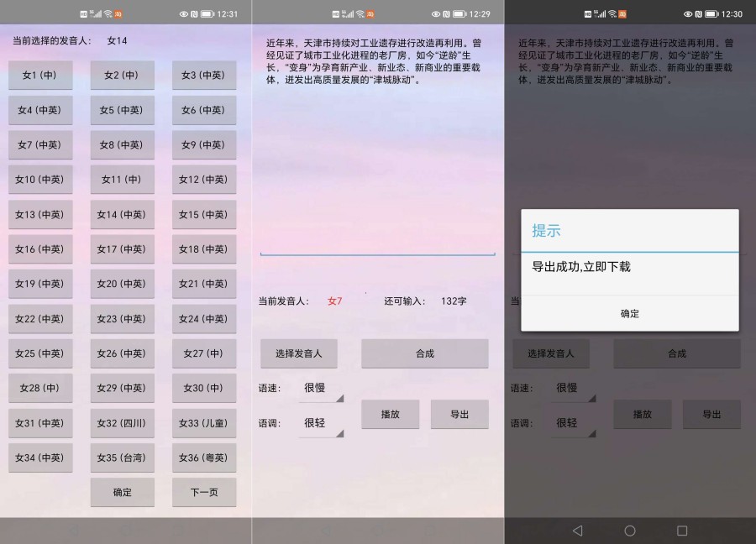This screenshot has width=756, height=544.
Task: Select voice 女16 (中英)
Action: 40,249
